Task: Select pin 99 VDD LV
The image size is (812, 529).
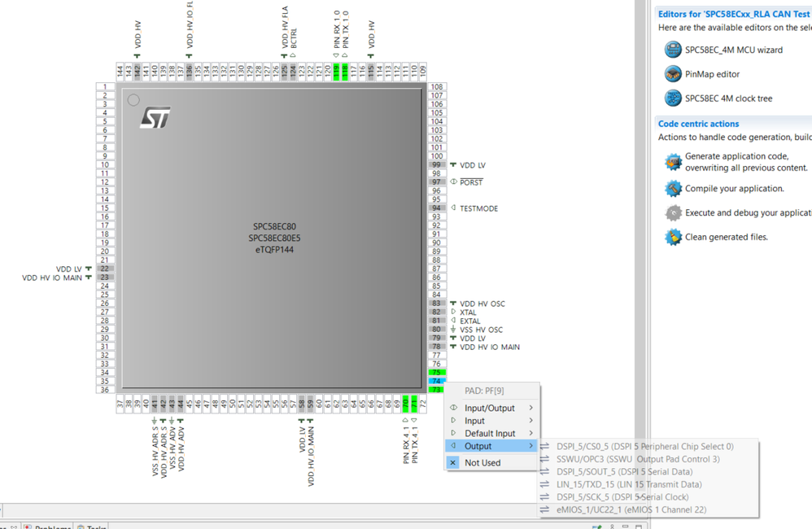Action: [437, 164]
